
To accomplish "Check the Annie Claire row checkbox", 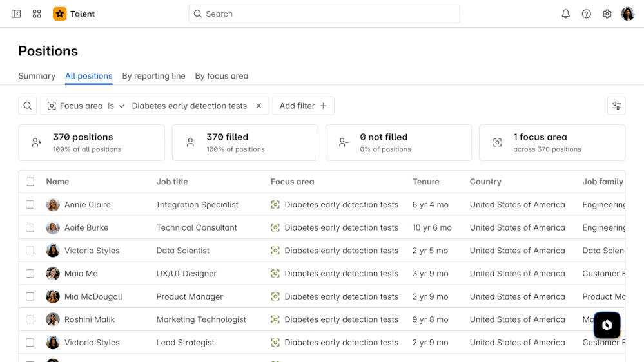I will (30, 204).
